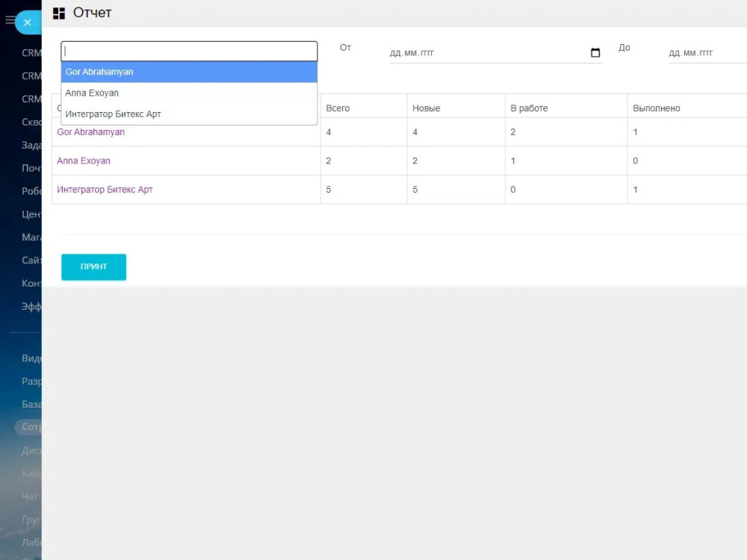This screenshot has height=560, width=747.
Task: Click the Отчет page title
Action: coord(92,13)
